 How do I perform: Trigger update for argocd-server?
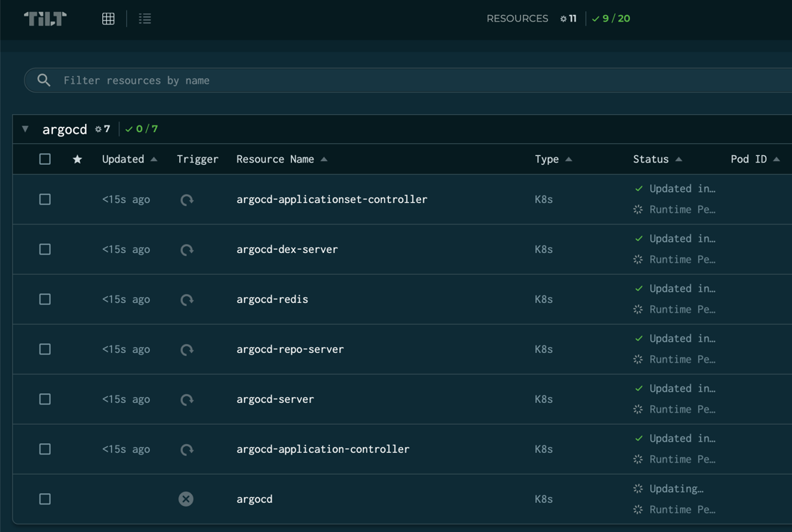187,400
